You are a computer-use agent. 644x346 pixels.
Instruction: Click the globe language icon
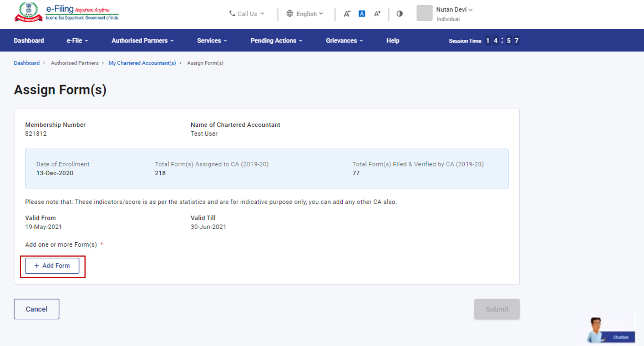click(x=290, y=13)
